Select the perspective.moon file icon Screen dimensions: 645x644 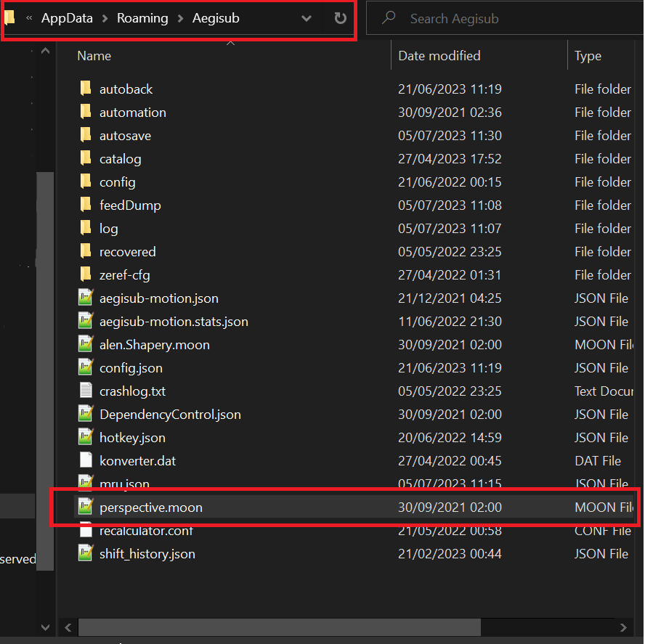(86, 508)
